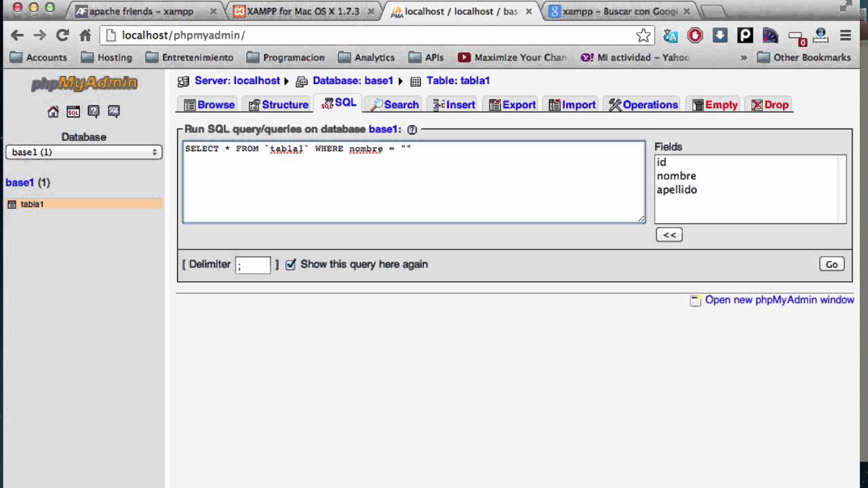
Task: Open the Import tab
Action: pyautogui.click(x=572, y=104)
